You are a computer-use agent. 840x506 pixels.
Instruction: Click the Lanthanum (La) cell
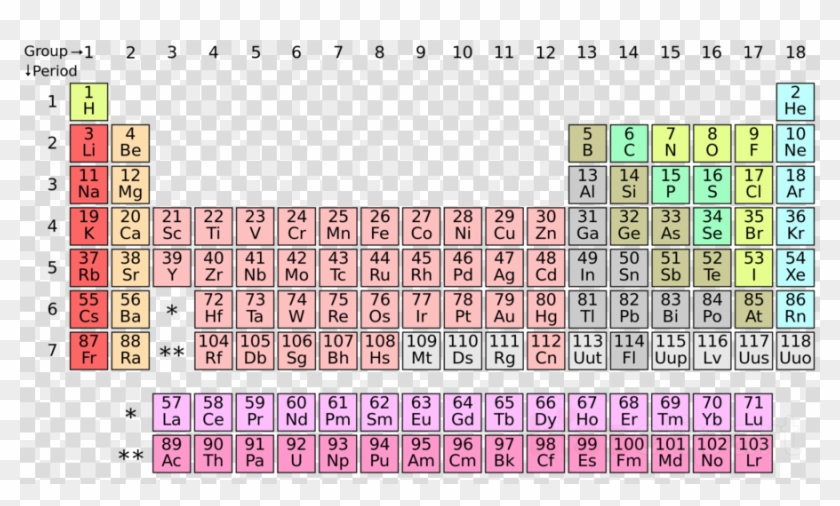click(172, 412)
